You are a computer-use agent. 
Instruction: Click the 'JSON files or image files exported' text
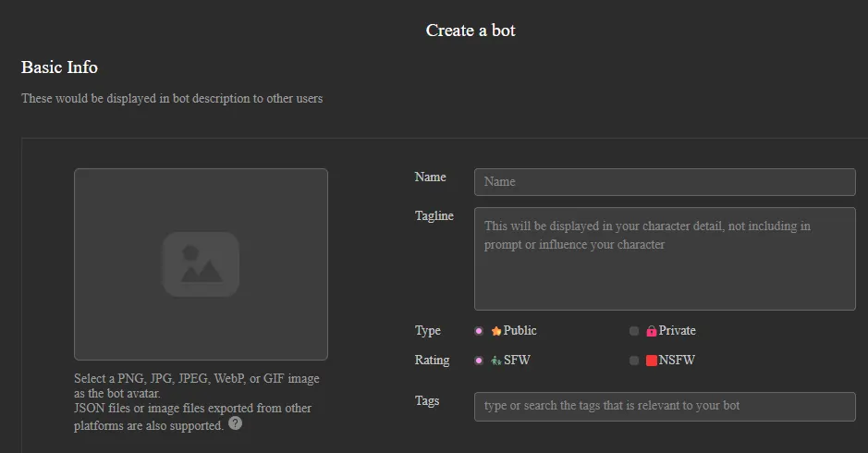(192, 417)
